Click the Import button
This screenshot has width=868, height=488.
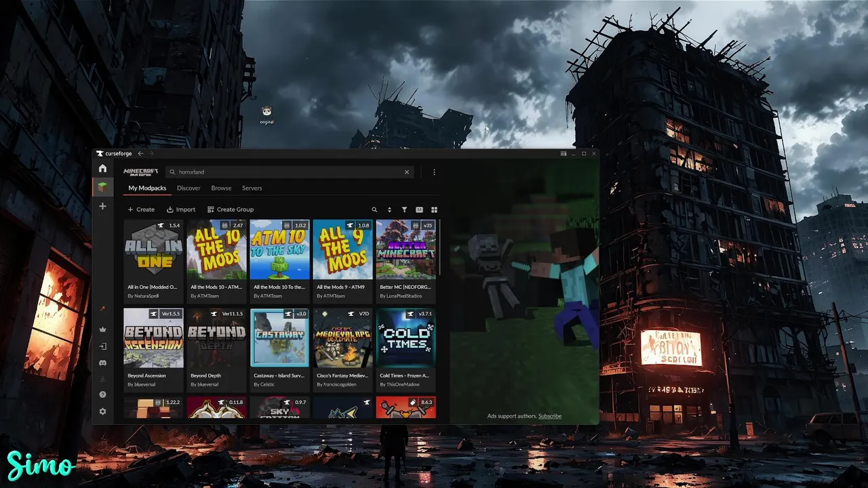click(181, 209)
